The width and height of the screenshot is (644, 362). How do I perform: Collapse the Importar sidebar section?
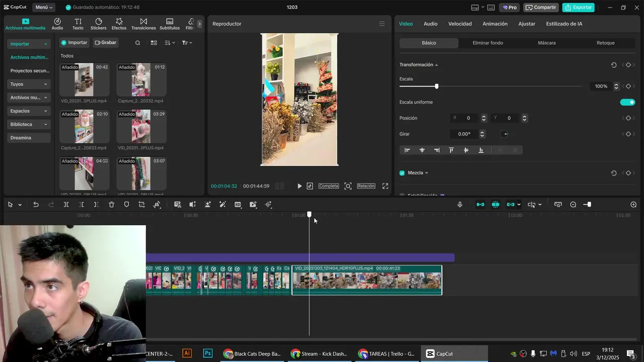click(29, 44)
